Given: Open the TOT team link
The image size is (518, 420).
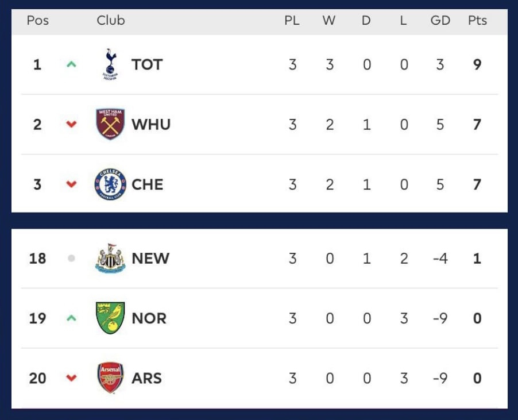Looking at the screenshot, I should 147,64.
